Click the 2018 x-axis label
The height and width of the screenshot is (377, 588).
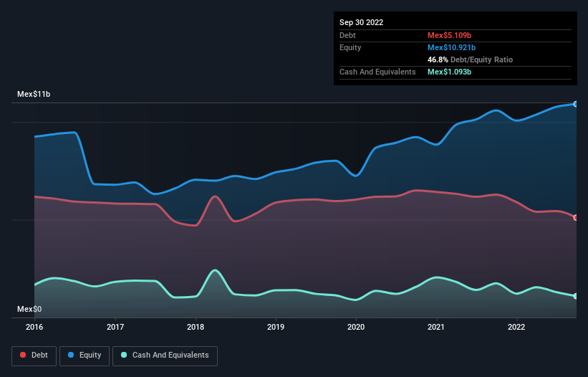pyautogui.click(x=196, y=327)
